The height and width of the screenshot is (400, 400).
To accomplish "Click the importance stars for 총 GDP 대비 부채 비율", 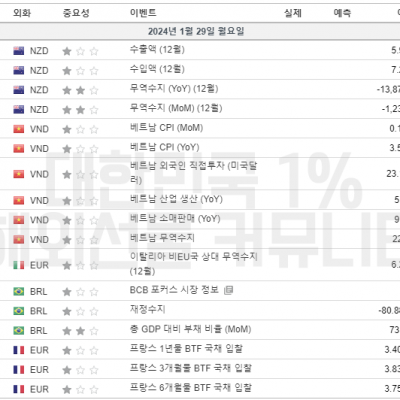I will pos(80,331).
